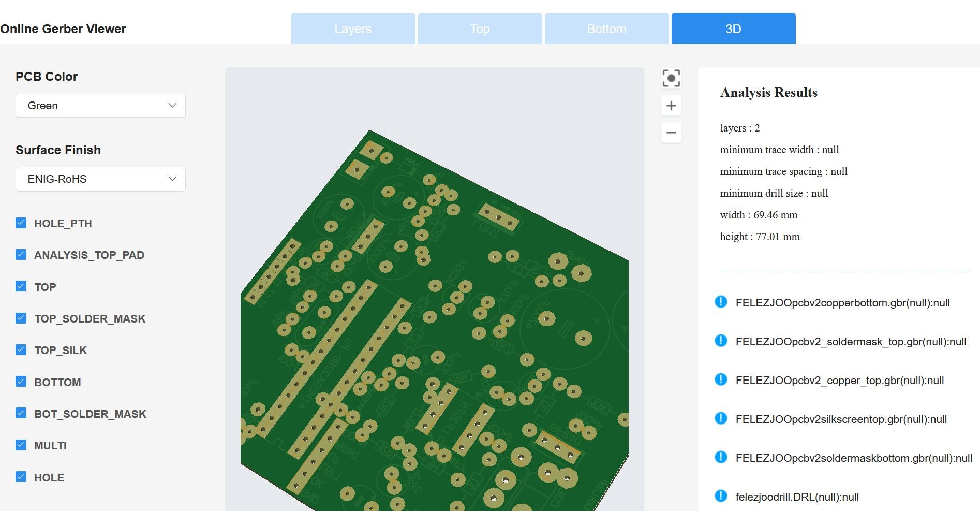The image size is (980, 511).
Task: Click the Online Gerber Viewer title
Action: point(63,29)
